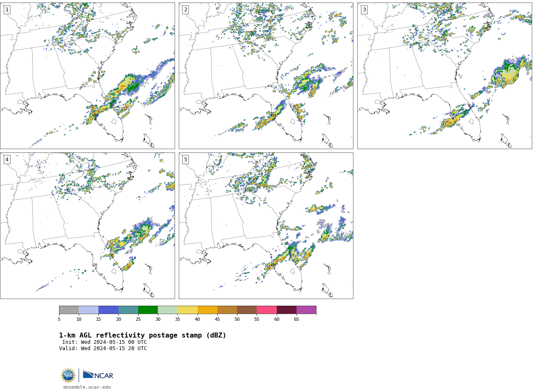The width and height of the screenshot is (536, 392).
Task: Open ensemble member 2 reflectivity map
Action: point(266,76)
